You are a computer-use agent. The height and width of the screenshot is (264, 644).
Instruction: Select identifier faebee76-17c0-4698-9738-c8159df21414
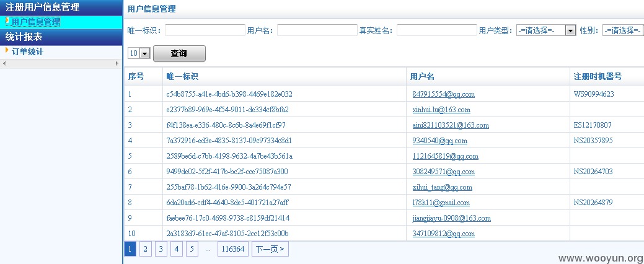(228, 218)
